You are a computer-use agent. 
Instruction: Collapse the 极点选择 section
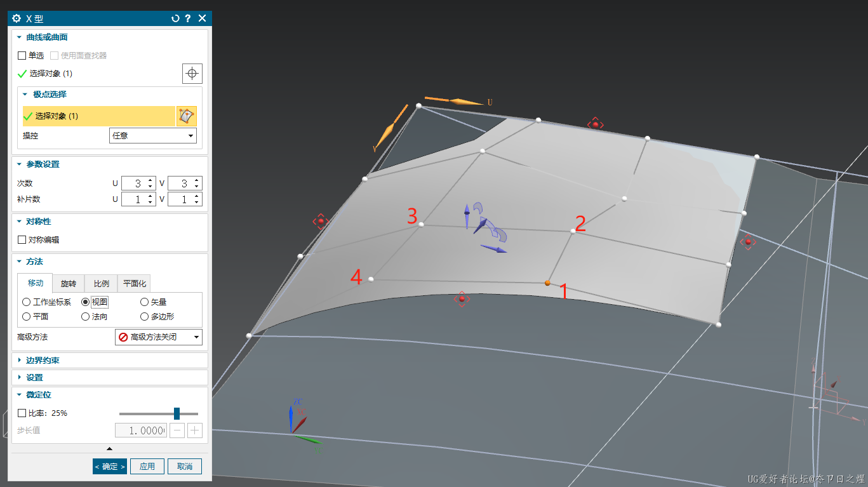click(25, 94)
